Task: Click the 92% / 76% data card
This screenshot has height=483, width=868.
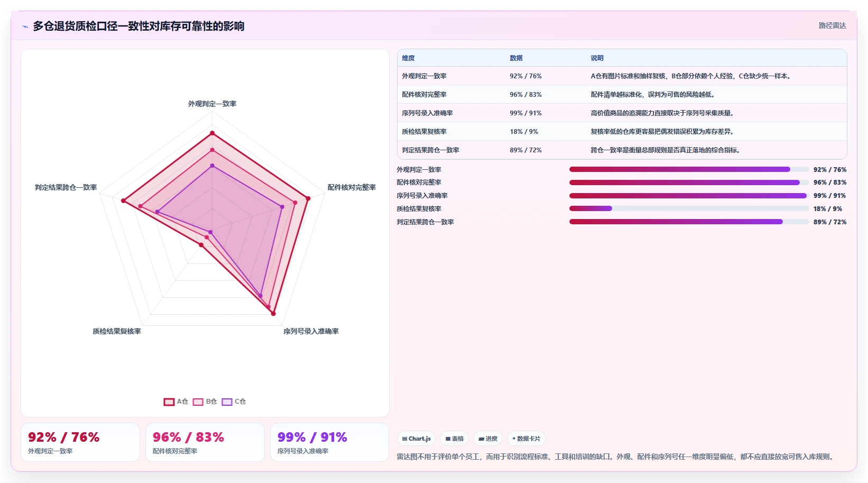Action: click(80, 442)
